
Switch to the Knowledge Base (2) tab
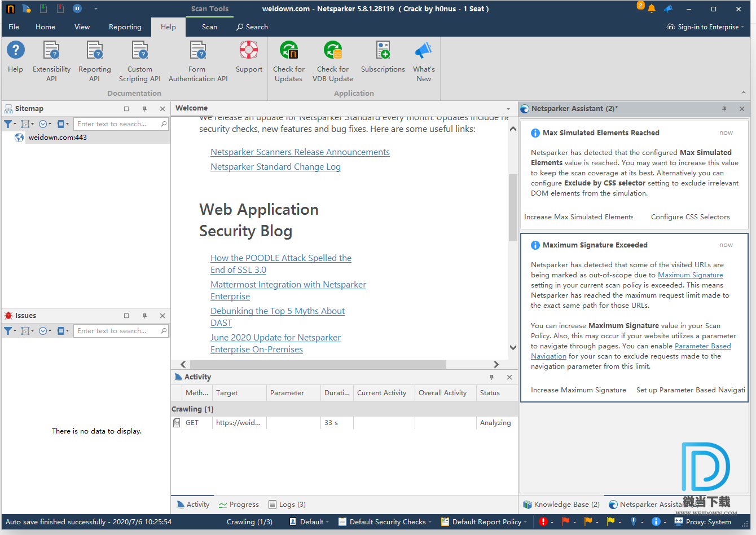tap(561, 505)
